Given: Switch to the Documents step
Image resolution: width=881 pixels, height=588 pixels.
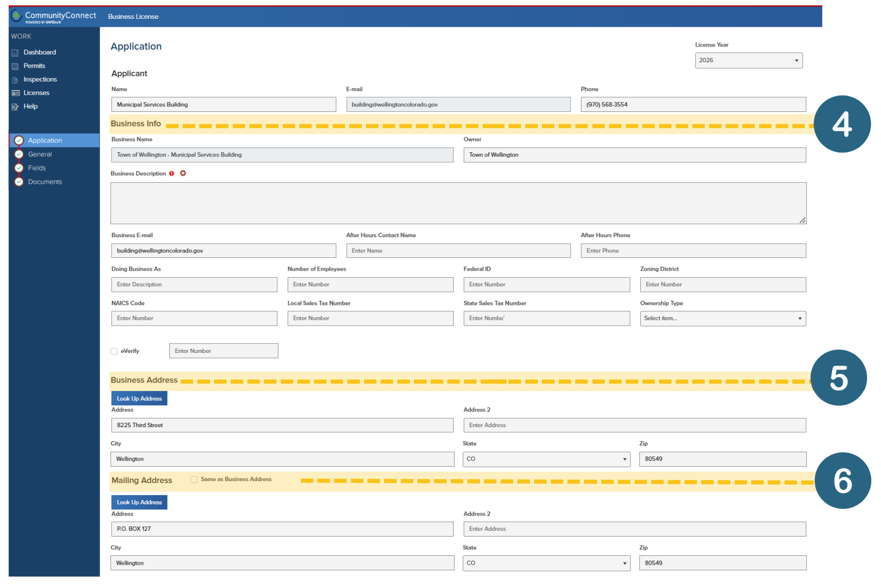Looking at the screenshot, I should click(x=45, y=182).
